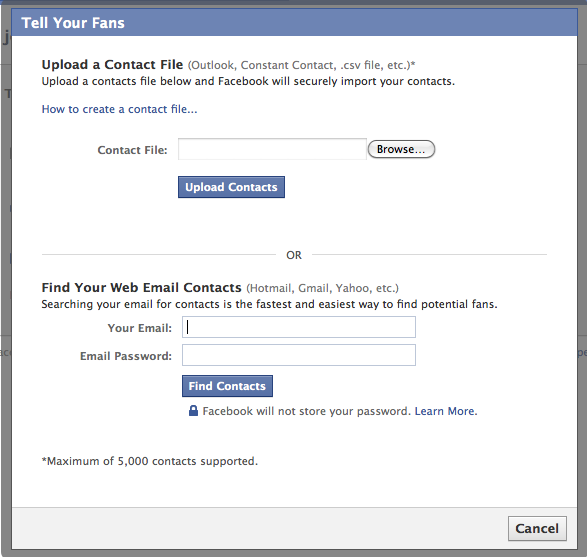Viewport: 587px width, 557px height.
Task: Cancel the Tell Your Fans dialog
Action: pos(537,529)
